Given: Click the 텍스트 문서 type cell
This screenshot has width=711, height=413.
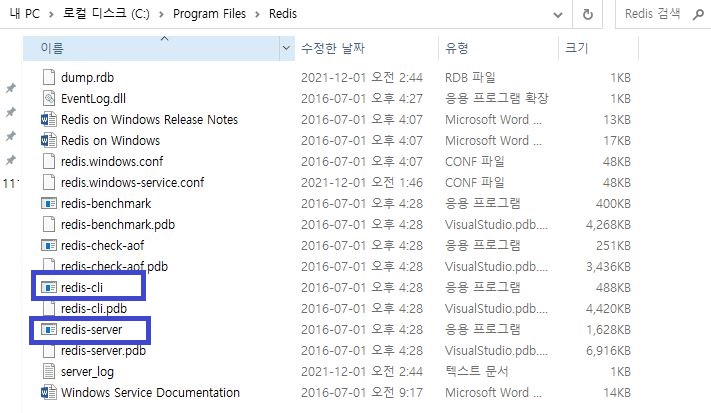Looking at the screenshot, I should [476, 371].
